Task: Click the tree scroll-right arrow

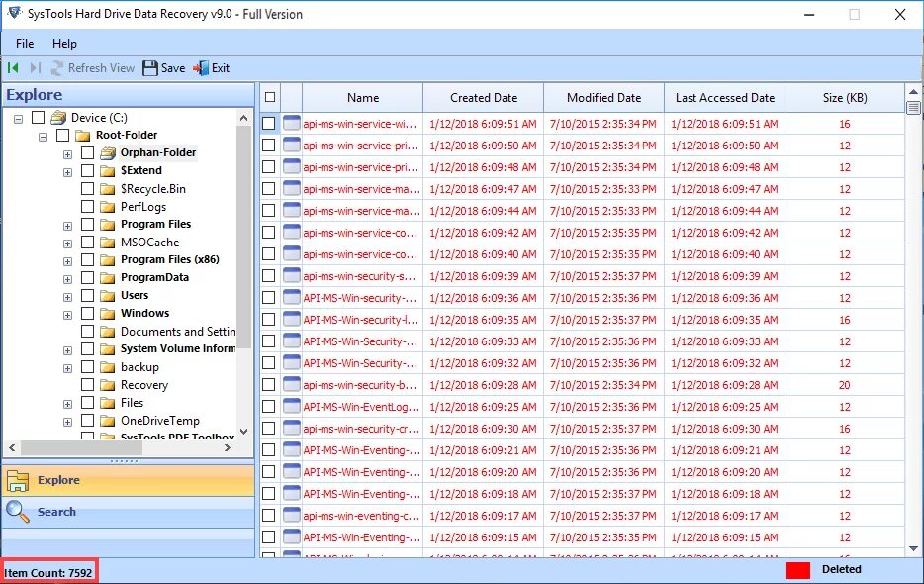Action: pyautogui.click(x=228, y=448)
